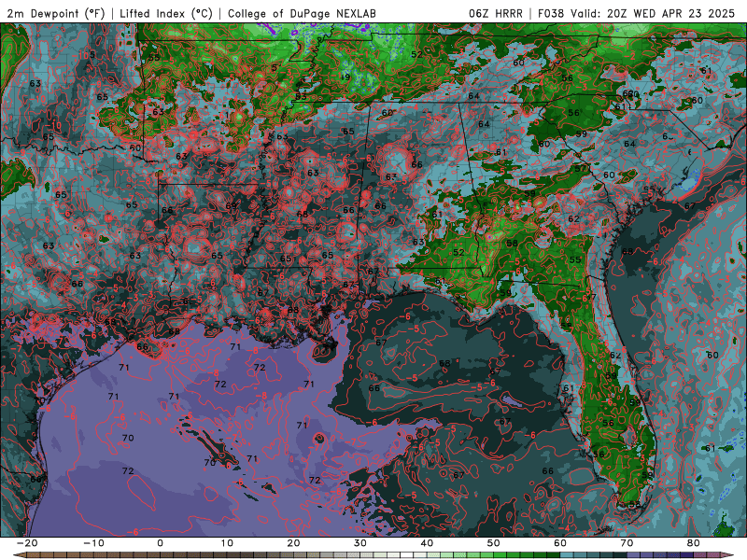
Task: Click the '40' tick on the color scale
Action: coord(427,543)
